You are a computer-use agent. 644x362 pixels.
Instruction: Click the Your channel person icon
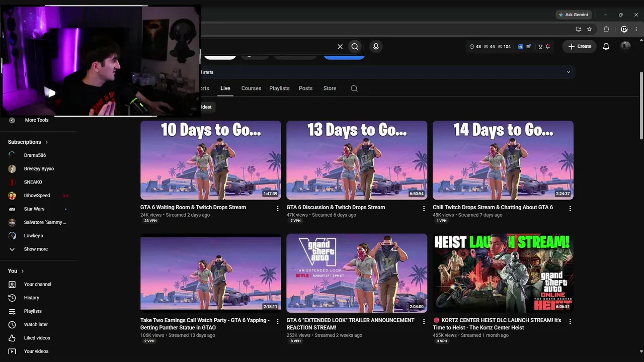click(x=12, y=284)
